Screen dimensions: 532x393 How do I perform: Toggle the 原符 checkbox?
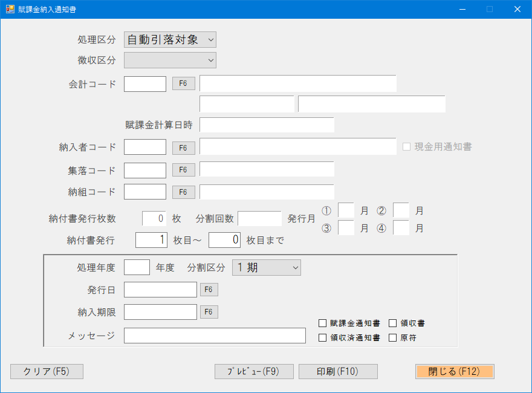pos(391,337)
